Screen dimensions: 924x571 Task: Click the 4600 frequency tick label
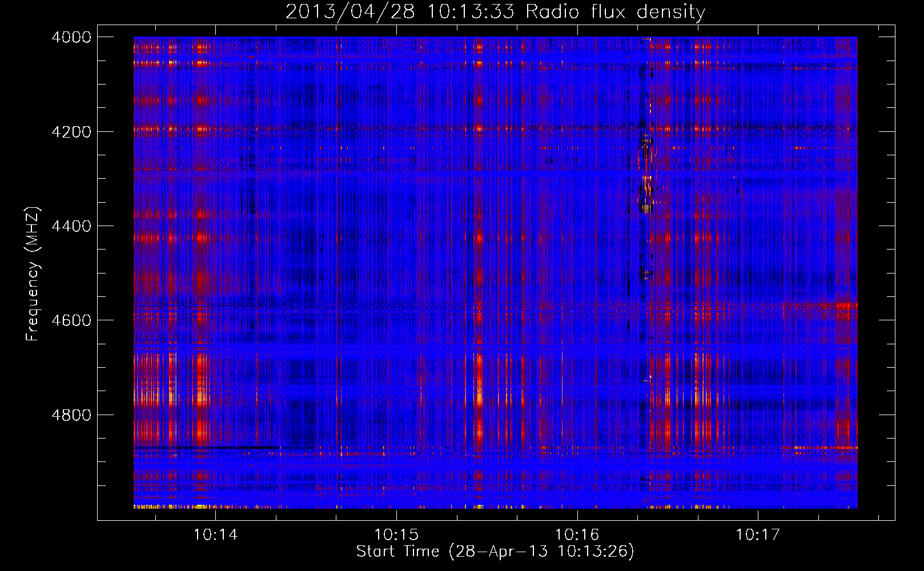click(71, 320)
